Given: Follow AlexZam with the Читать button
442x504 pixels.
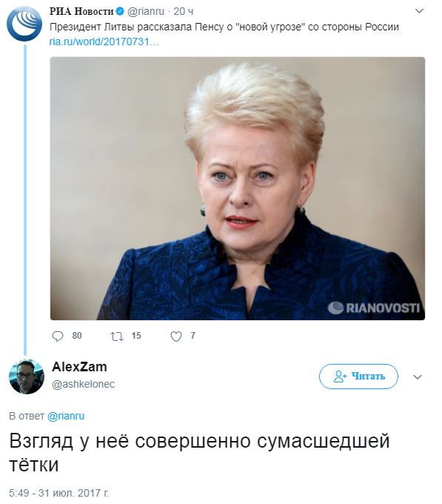Looking at the screenshot, I should click(358, 377).
